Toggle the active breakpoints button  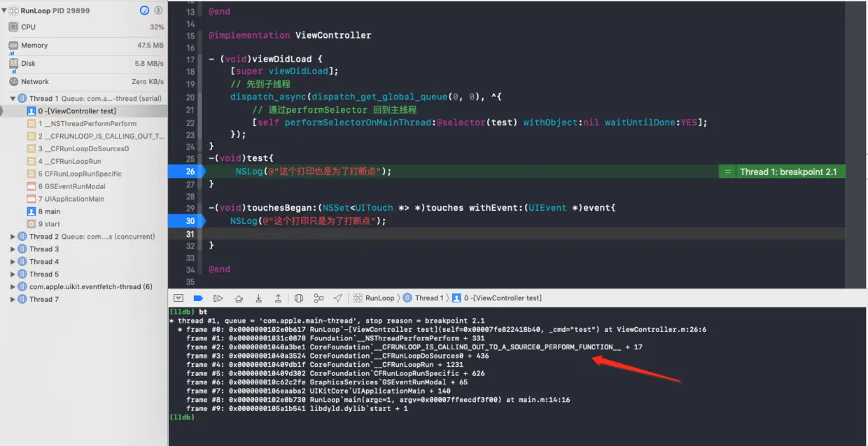pyautogui.click(x=198, y=298)
